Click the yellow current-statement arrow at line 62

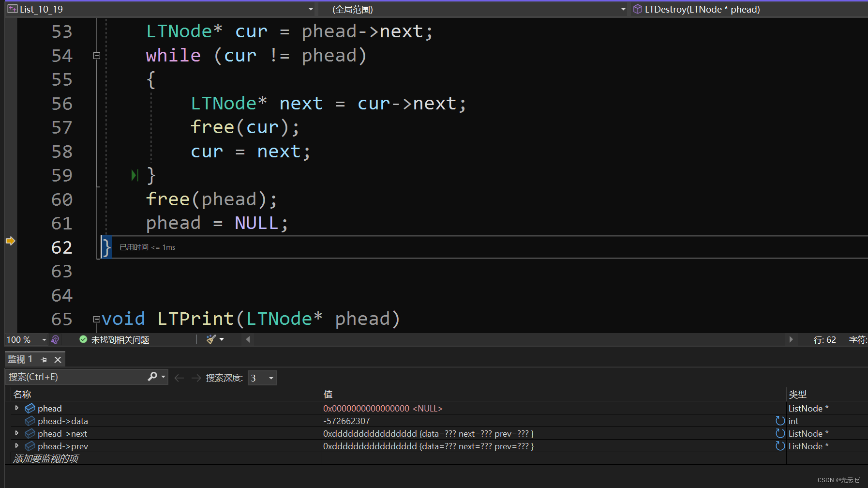pyautogui.click(x=10, y=241)
